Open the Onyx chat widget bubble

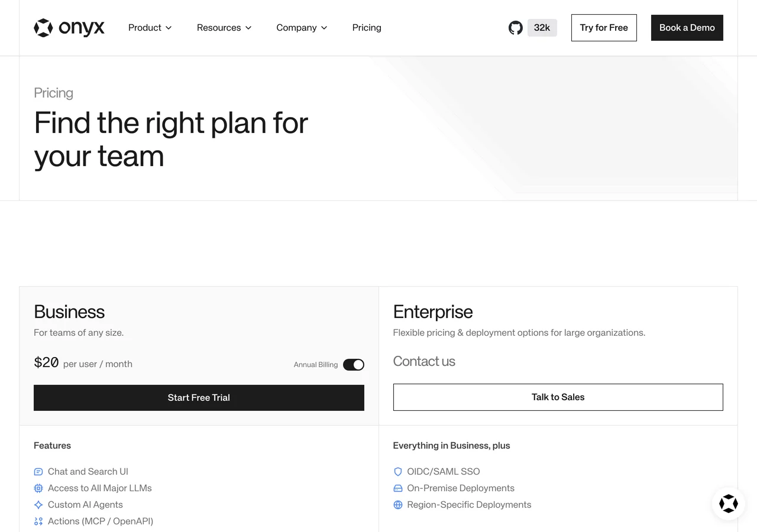click(729, 504)
